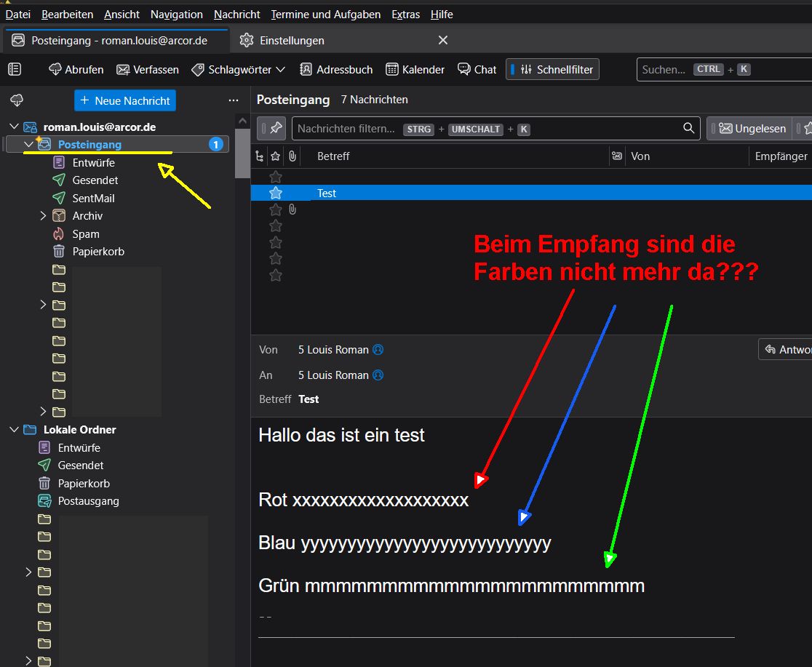Star the Test message

tap(276, 193)
